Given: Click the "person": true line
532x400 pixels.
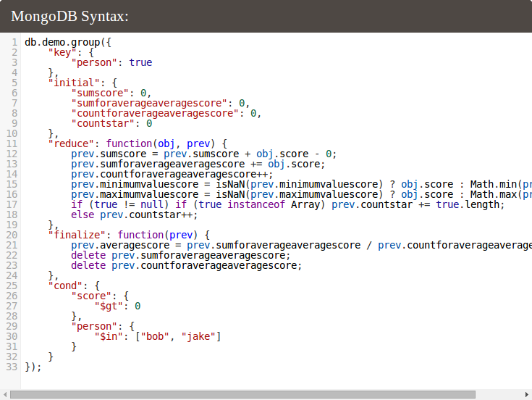Looking at the screenshot, I should tap(111, 62).
